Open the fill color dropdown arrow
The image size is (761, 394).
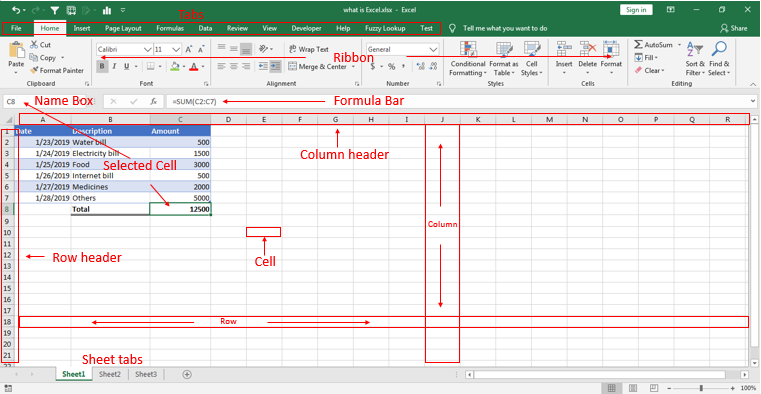coord(183,66)
